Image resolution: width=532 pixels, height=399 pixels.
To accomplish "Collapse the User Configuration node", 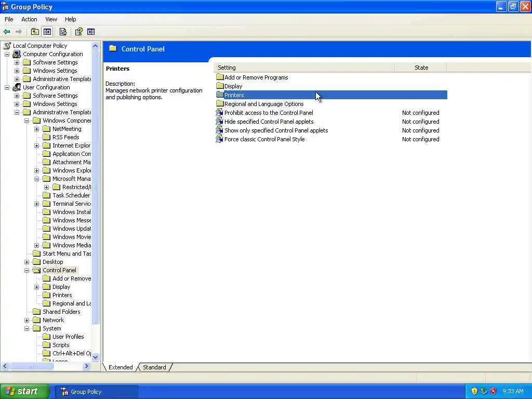I will pyautogui.click(x=7, y=87).
